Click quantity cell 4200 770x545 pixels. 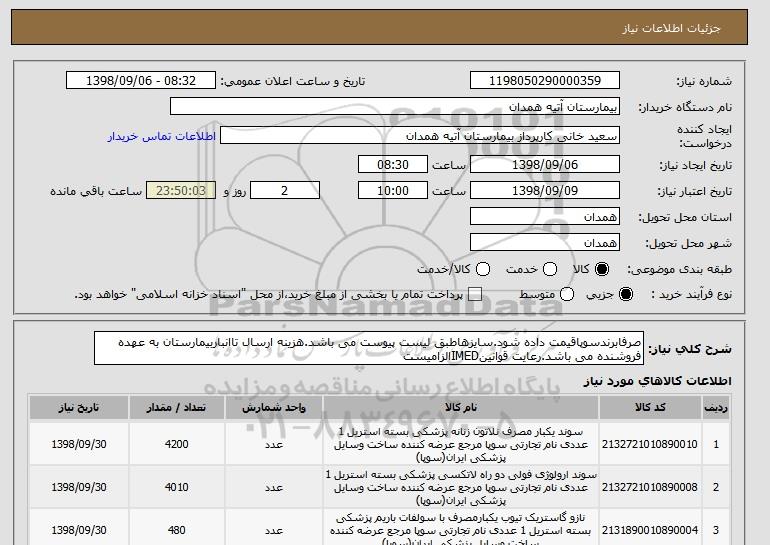[176, 444]
